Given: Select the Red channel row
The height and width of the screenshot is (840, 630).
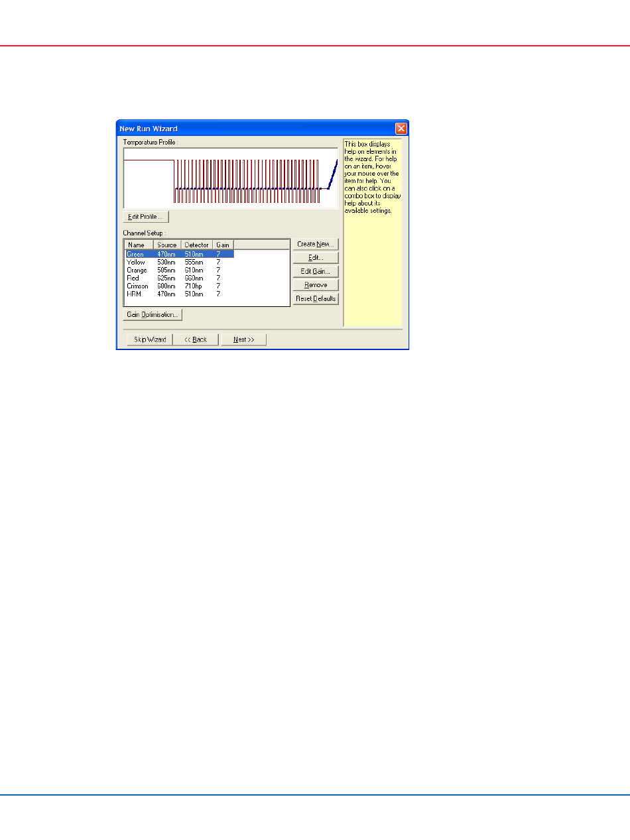Looking at the screenshot, I should (x=179, y=278).
